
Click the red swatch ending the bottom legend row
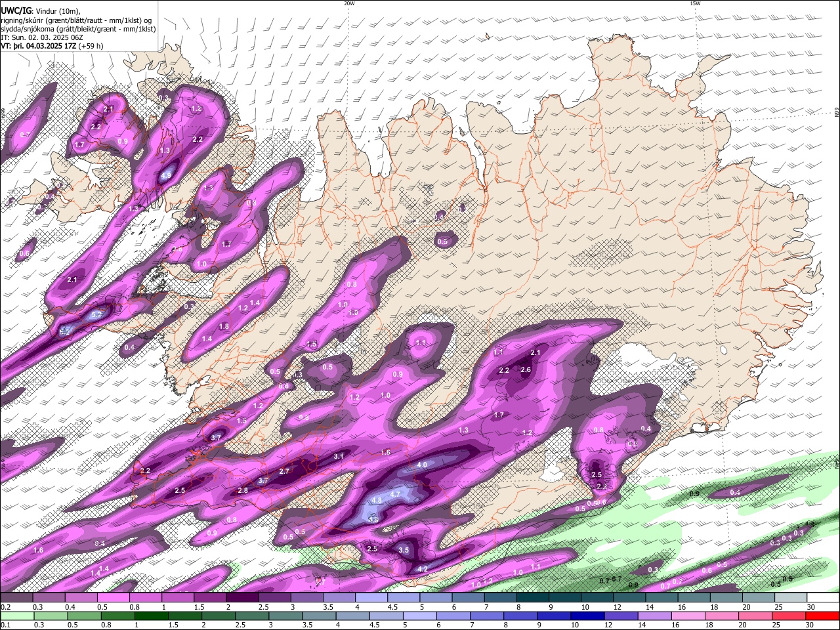(822, 616)
